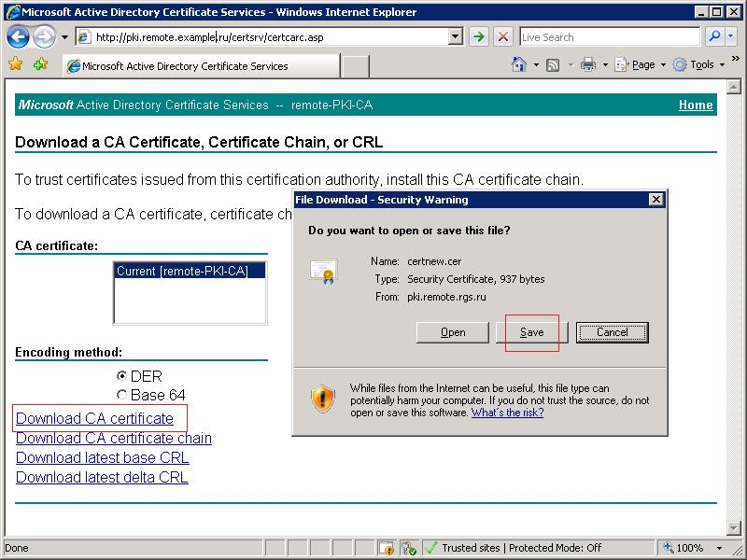Click the security certificate file icon

324,272
